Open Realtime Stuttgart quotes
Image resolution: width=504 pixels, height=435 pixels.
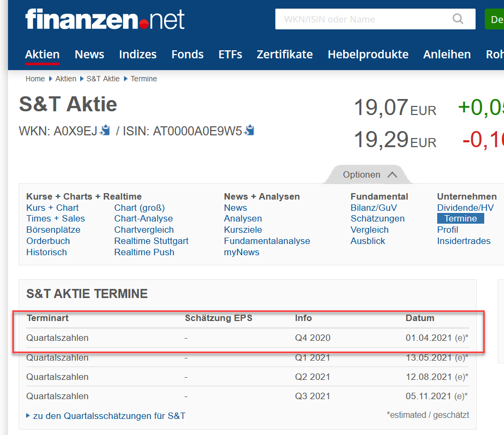coord(151,241)
